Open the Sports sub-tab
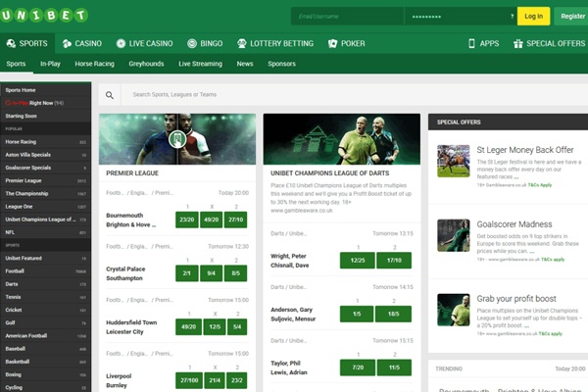Image resolution: width=588 pixels, height=392 pixels. click(16, 64)
